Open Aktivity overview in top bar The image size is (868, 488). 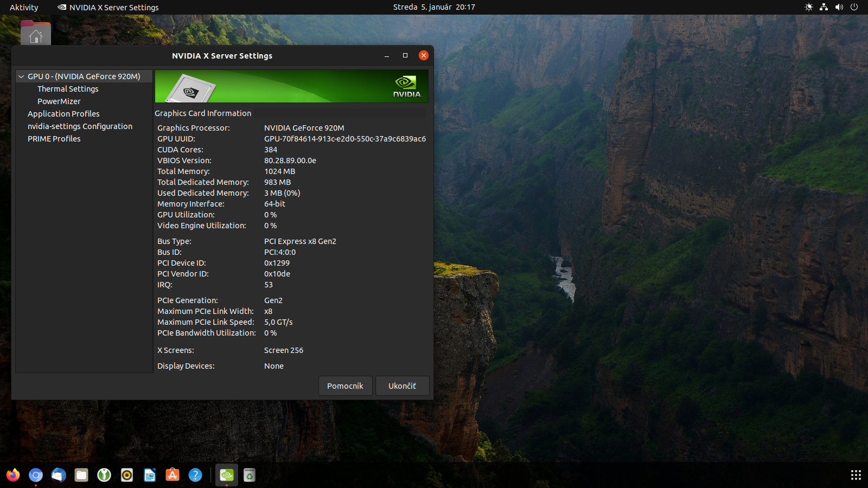click(24, 7)
